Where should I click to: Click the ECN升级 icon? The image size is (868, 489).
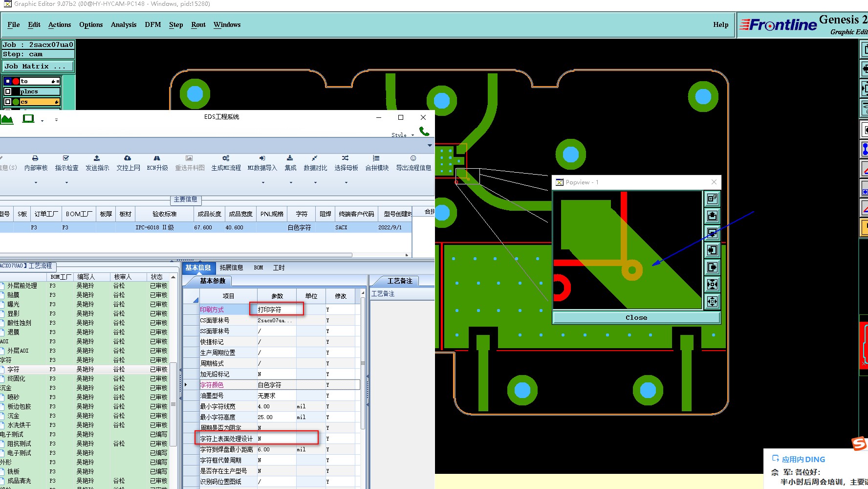coord(157,158)
